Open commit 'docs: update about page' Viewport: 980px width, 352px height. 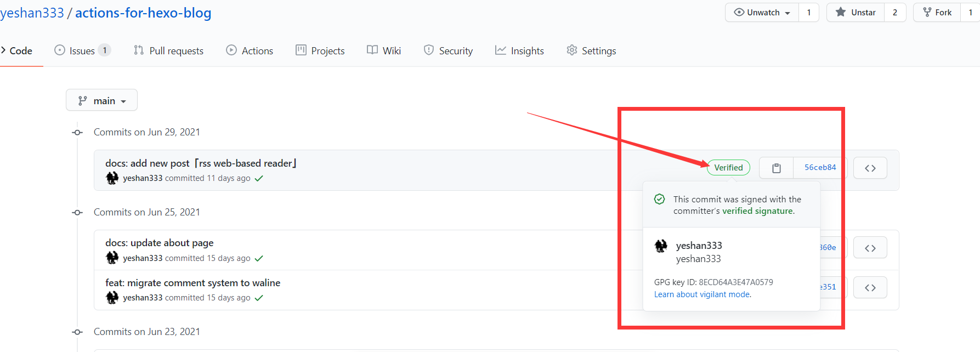coord(160,243)
